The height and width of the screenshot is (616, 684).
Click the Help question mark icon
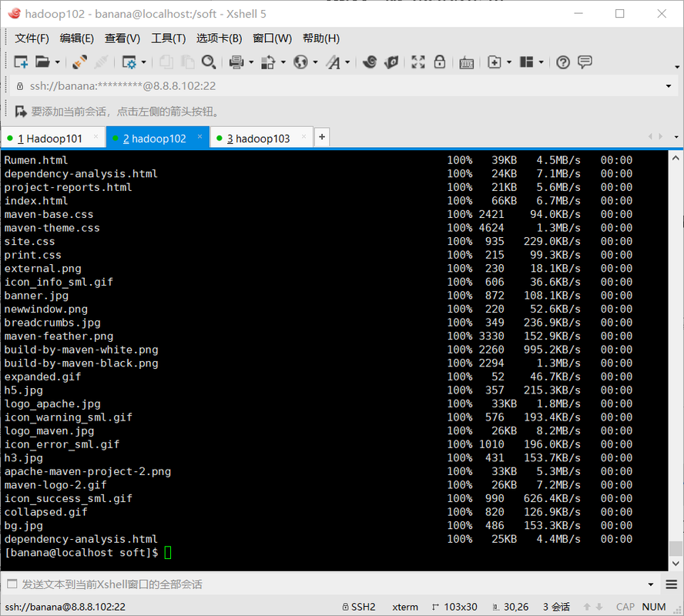tap(563, 62)
